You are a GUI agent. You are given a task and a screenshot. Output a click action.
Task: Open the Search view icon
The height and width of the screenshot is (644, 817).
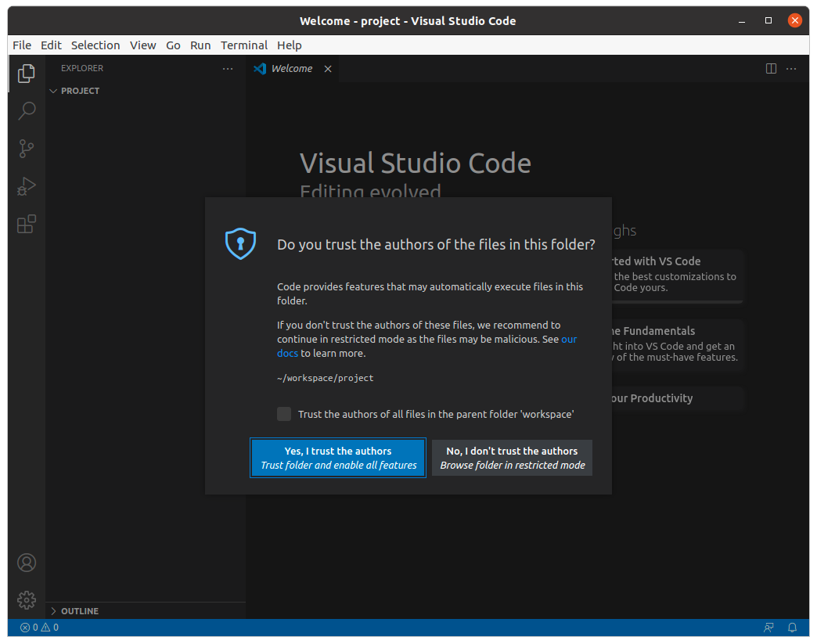pos(26,111)
